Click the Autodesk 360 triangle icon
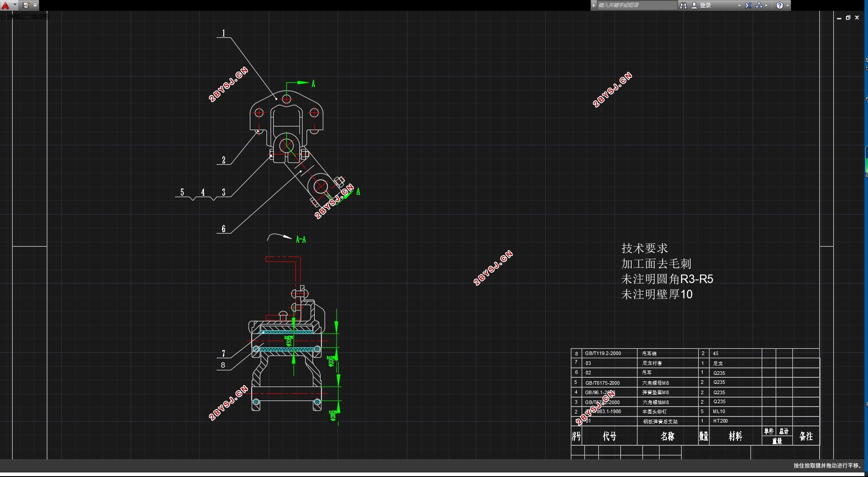This screenshot has width=868, height=477. coord(759,5)
